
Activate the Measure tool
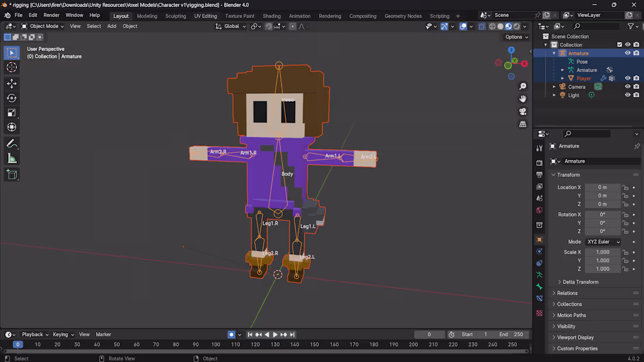click(x=11, y=158)
